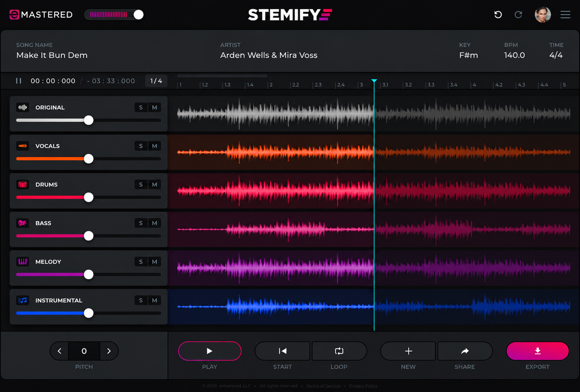The image size is (580, 392).
Task: Open the user profile avatar
Action: 543,15
